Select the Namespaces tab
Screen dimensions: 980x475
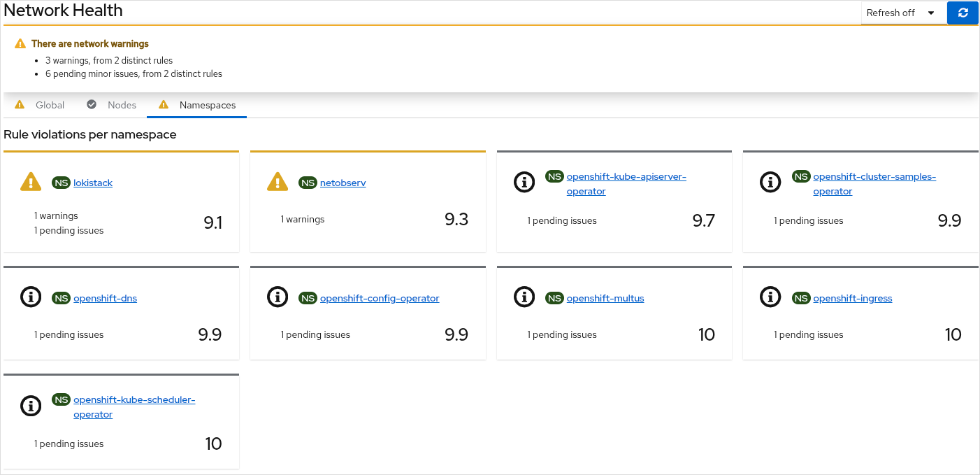[x=207, y=104]
